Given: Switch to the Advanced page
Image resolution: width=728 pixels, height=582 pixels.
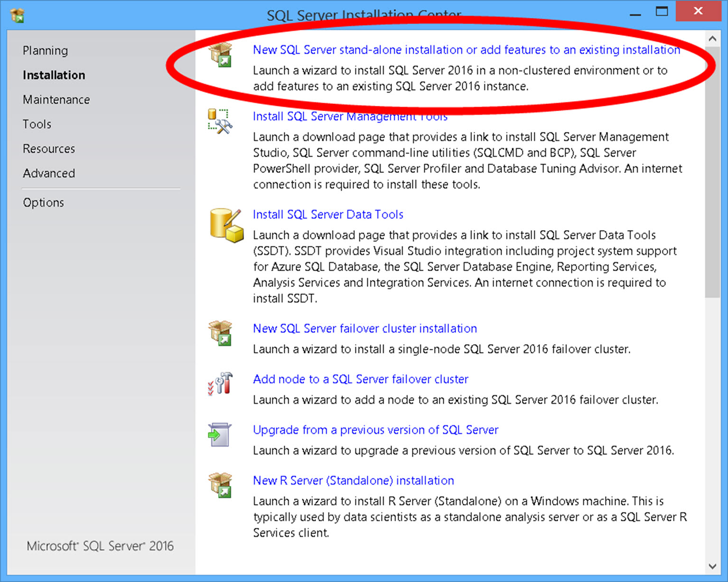Looking at the screenshot, I should 49,173.
